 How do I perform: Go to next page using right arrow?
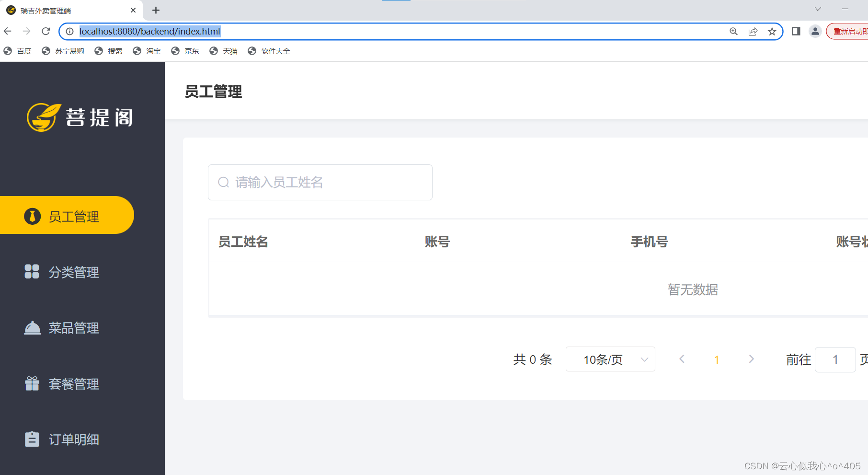[751, 359]
